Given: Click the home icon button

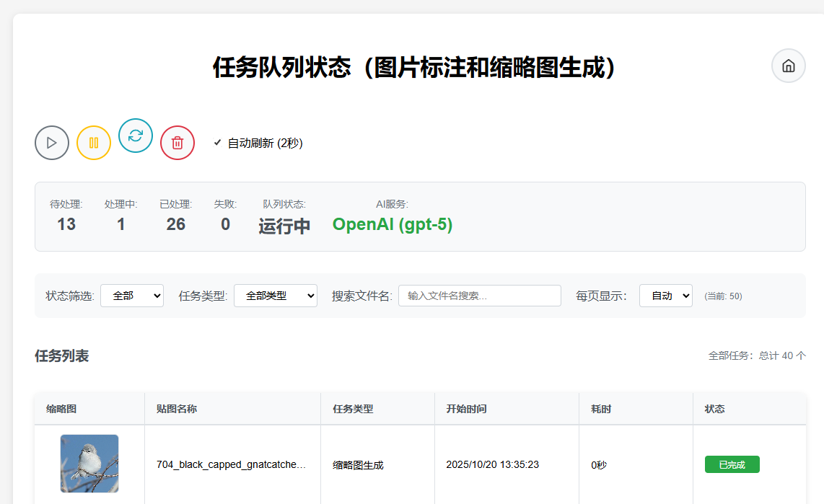Looking at the screenshot, I should pyautogui.click(x=788, y=66).
